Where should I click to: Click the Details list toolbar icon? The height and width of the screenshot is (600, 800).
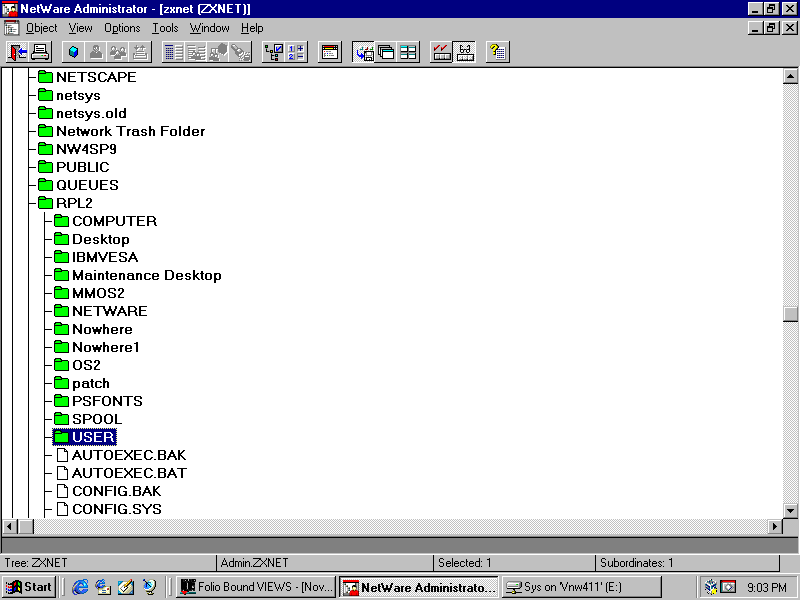tap(174, 52)
